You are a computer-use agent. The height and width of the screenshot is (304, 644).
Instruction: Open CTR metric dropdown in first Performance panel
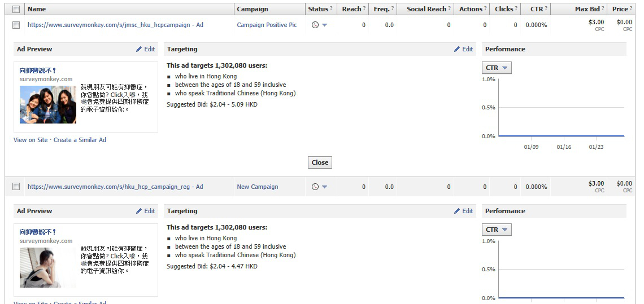tap(497, 68)
